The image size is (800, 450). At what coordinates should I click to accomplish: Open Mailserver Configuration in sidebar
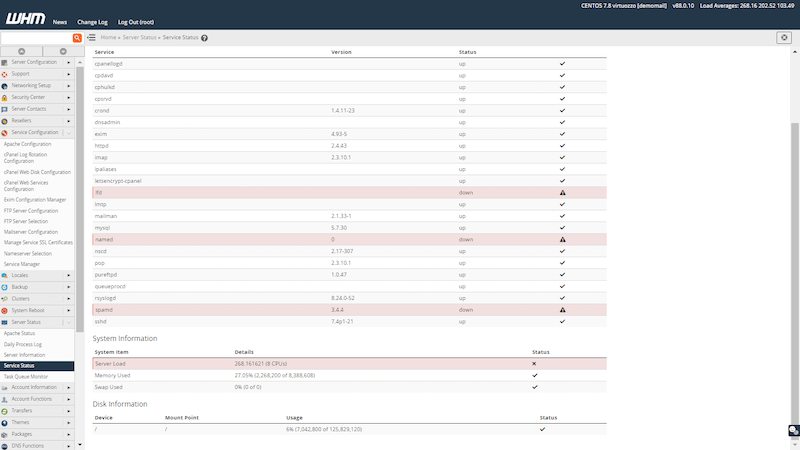tap(31, 232)
